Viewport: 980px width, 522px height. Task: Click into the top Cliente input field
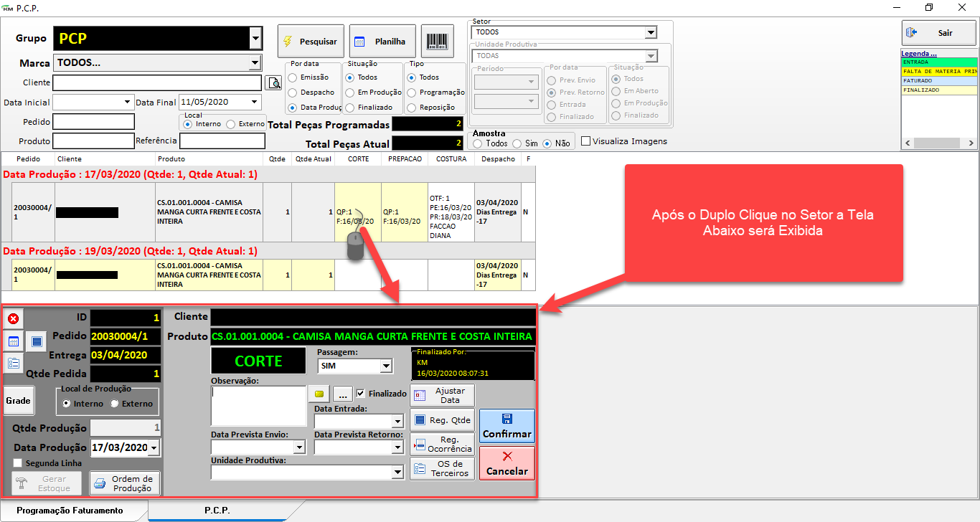click(x=157, y=82)
